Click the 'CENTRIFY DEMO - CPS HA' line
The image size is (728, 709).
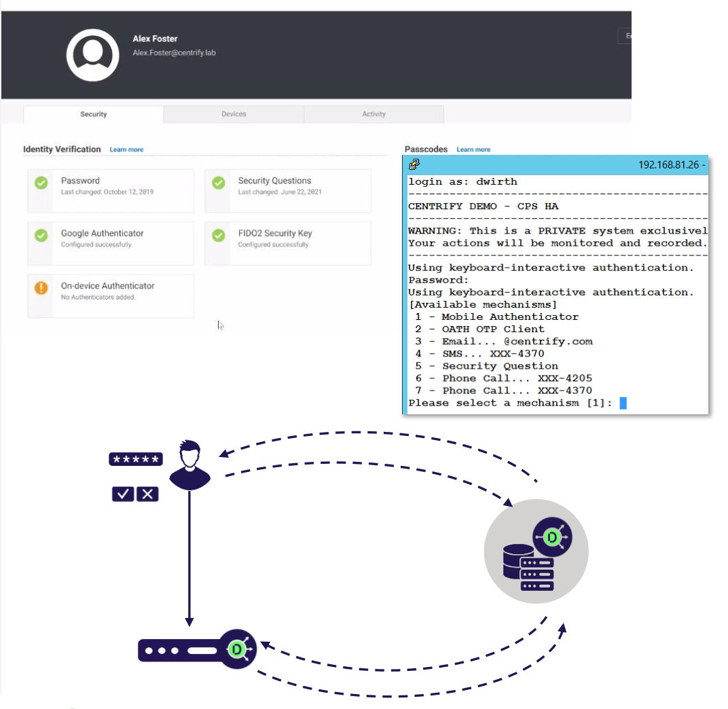(x=484, y=206)
